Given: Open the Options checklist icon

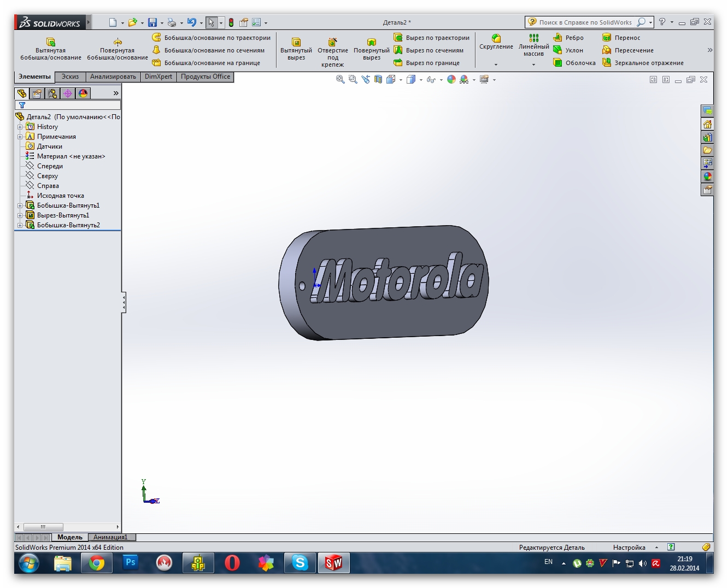Looking at the screenshot, I should click(256, 22).
